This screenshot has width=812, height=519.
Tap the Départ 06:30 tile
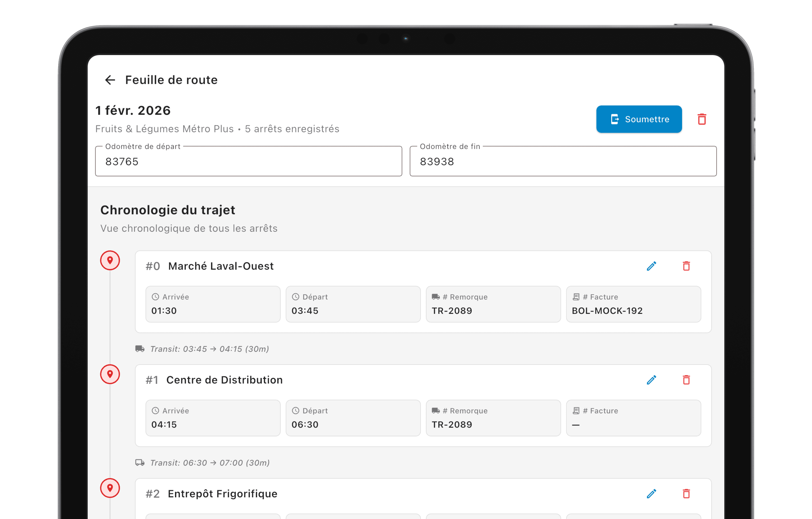pos(353,418)
